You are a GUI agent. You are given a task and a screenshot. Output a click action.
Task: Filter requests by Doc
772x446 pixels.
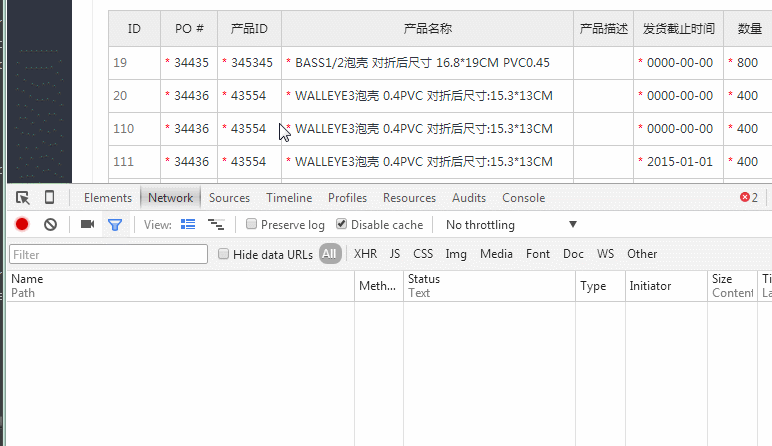573,254
